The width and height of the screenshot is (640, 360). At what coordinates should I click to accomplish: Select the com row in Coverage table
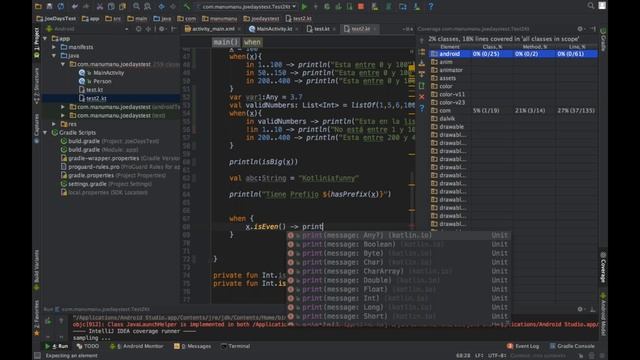(x=513, y=111)
